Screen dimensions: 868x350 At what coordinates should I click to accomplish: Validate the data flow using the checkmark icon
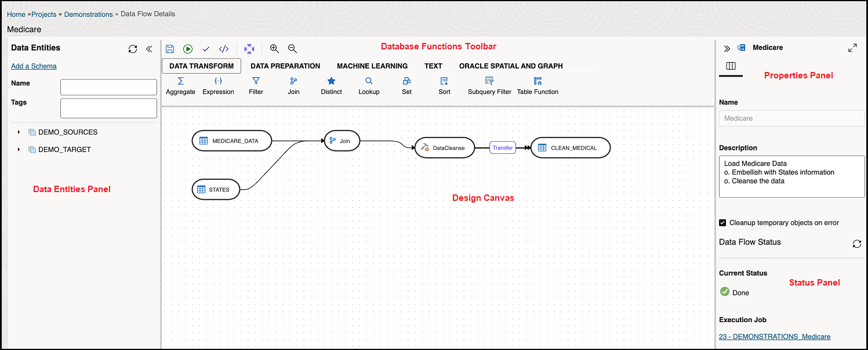click(x=206, y=49)
